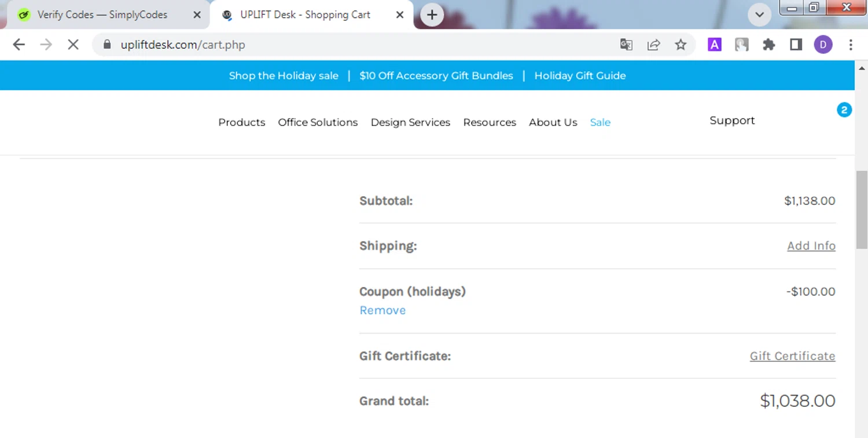
Task: Open the Resources menu
Action: (x=490, y=123)
